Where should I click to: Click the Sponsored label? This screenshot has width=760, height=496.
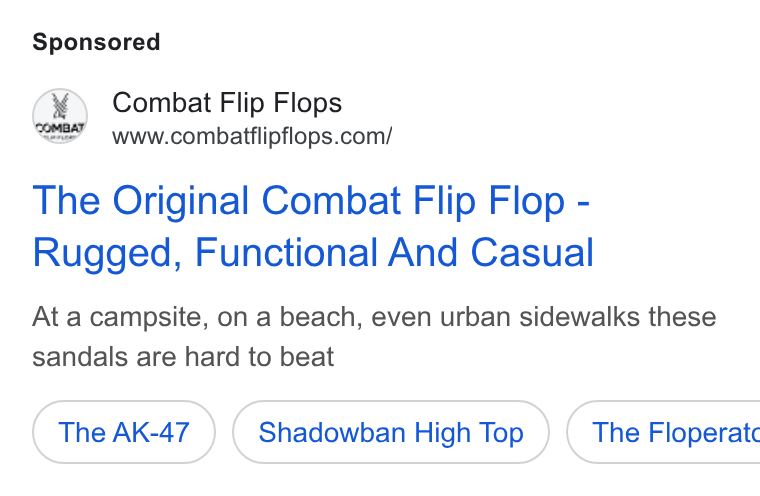pyautogui.click(x=96, y=42)
